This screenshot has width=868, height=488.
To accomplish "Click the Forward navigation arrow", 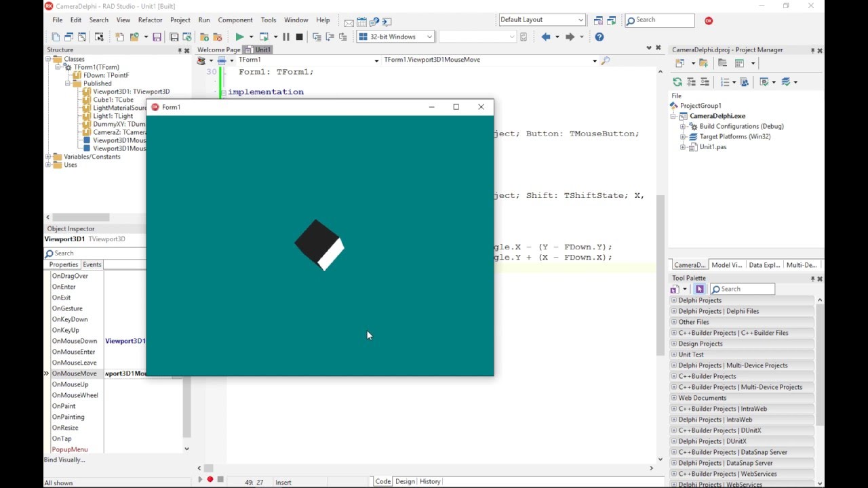I will click(570, 37).
